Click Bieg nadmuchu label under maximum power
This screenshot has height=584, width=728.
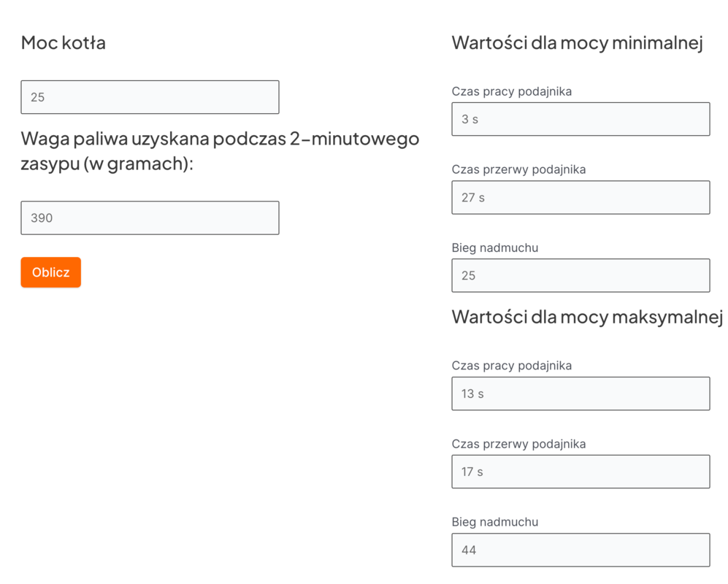pos(494,522)
